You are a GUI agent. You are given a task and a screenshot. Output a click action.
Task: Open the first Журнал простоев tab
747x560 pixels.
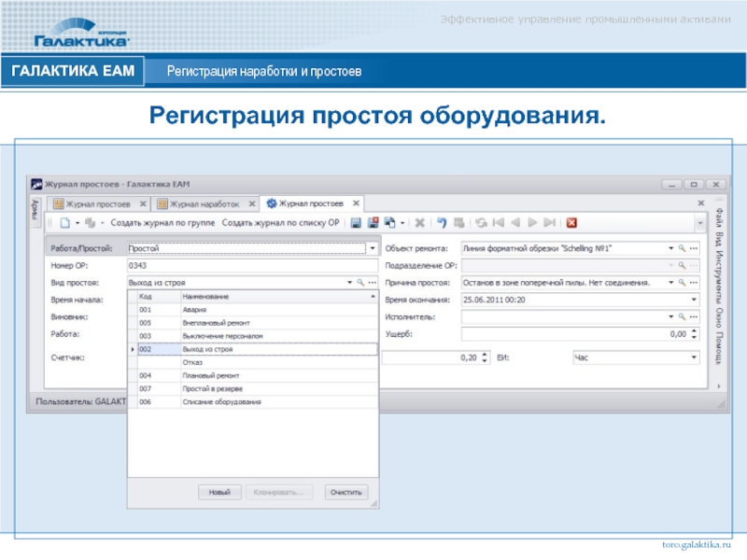pyautogui.click(x=96, y=203)
